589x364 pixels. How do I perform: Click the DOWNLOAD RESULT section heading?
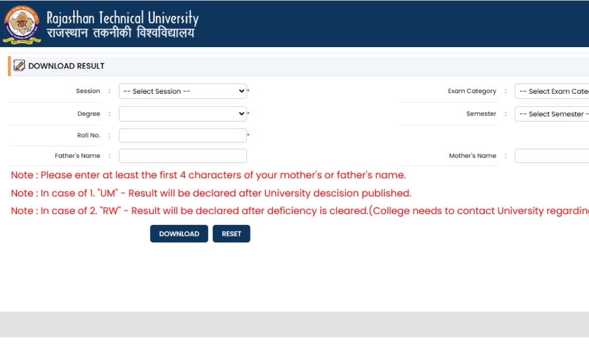point(66,66)
